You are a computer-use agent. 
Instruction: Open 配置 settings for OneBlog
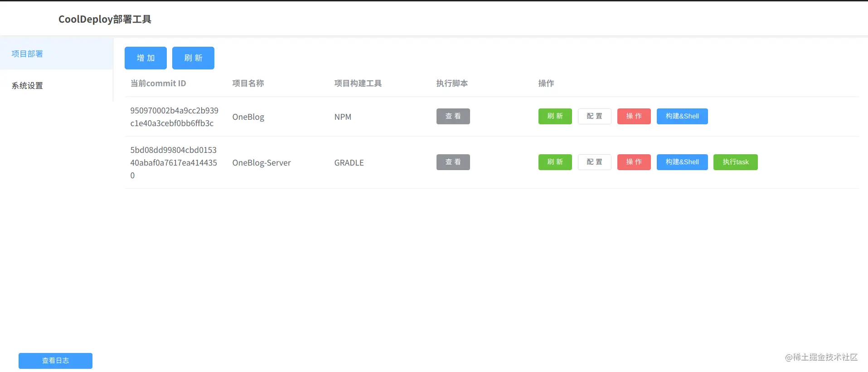(594, 116)
